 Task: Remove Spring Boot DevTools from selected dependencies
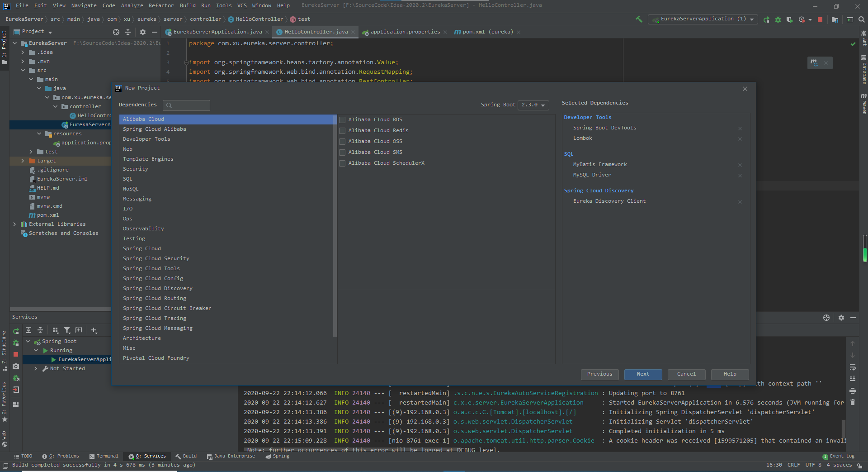click(x=740, y=129)
